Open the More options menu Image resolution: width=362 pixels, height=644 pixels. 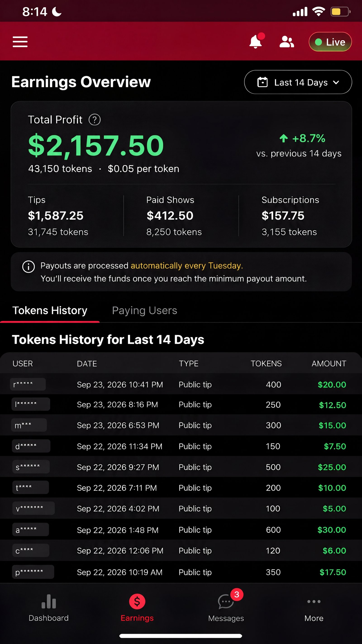(314, 609)
